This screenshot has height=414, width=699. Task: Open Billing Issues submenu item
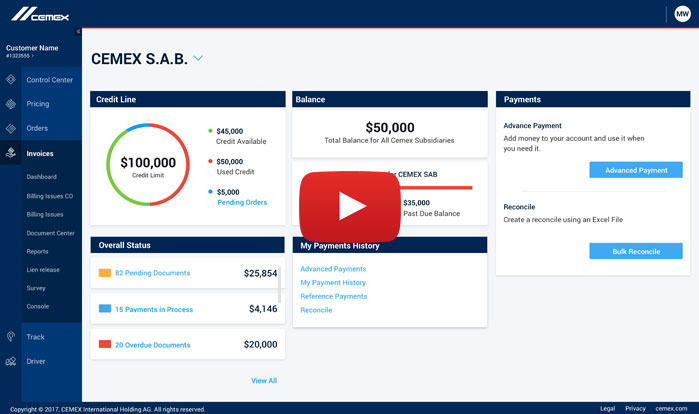click(45, 214)
